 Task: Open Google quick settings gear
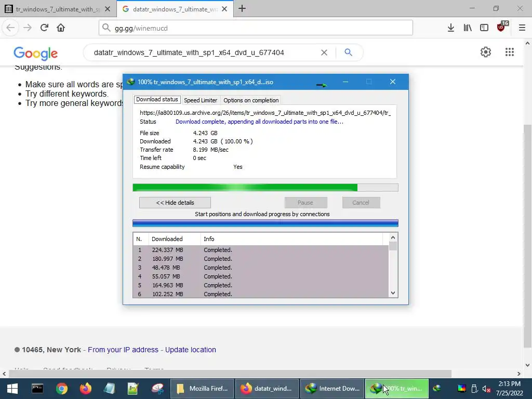(x=486, y=52)
